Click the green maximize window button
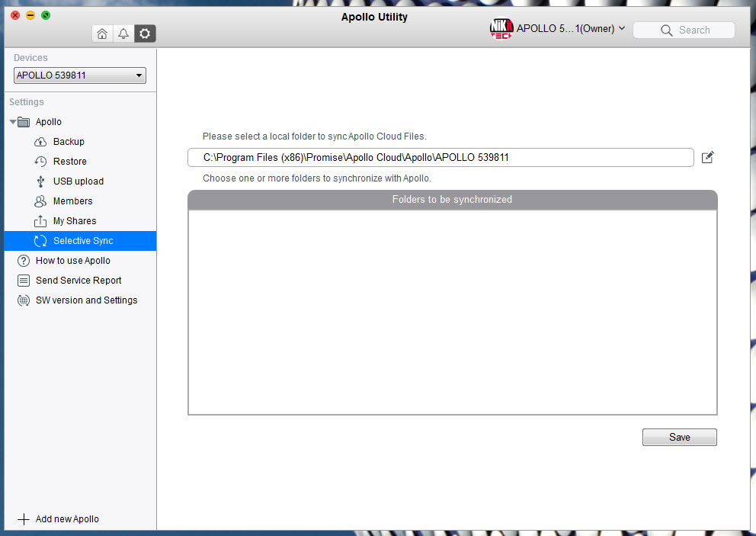Viewport: 756px width, 536px height. [46, 15]
